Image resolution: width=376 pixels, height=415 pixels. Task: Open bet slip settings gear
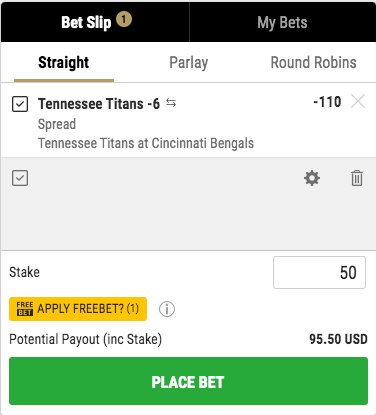pos(312,178)
